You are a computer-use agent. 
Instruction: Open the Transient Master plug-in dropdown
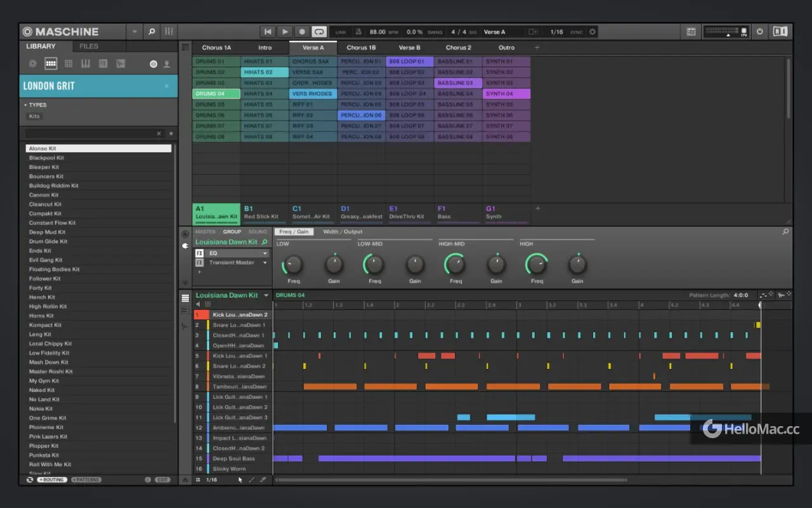tap(265, 263)
